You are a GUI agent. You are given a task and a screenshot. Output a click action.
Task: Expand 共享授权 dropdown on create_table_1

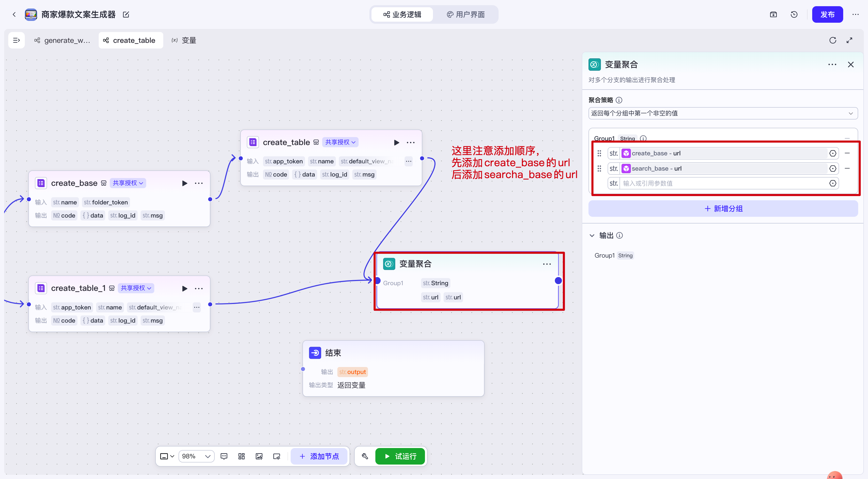(x=136, y=288)
